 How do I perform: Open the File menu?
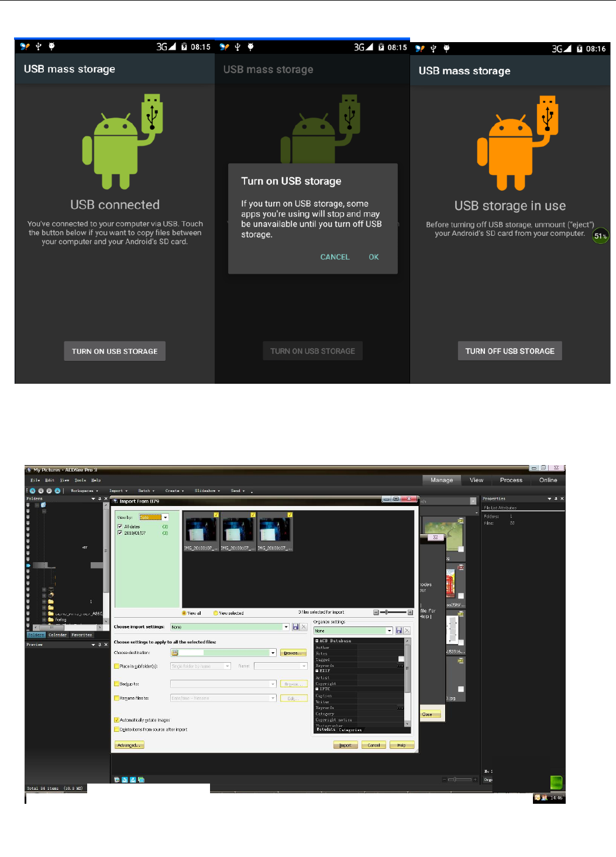coord(35,480)
